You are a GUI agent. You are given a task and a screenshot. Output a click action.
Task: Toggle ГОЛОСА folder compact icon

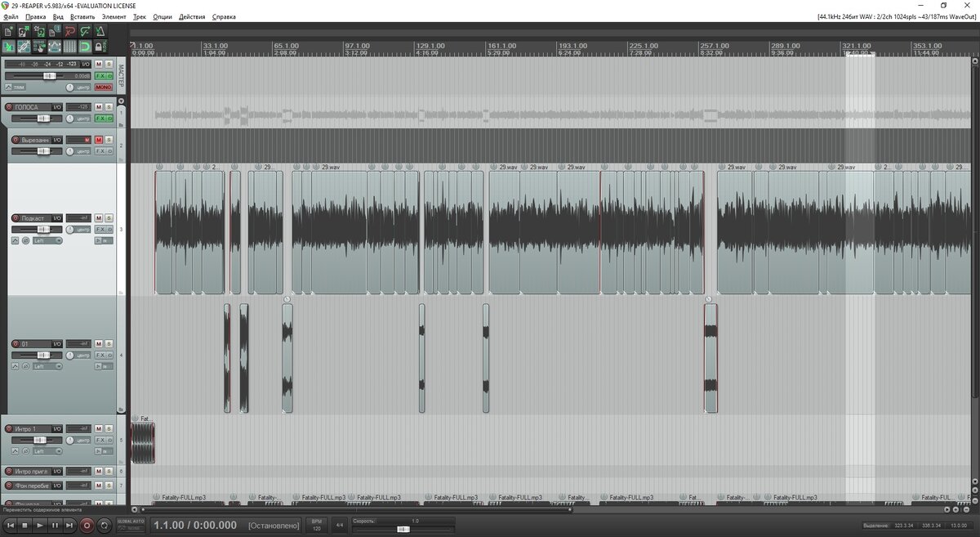pyautogui.click(x=121, y=125)
